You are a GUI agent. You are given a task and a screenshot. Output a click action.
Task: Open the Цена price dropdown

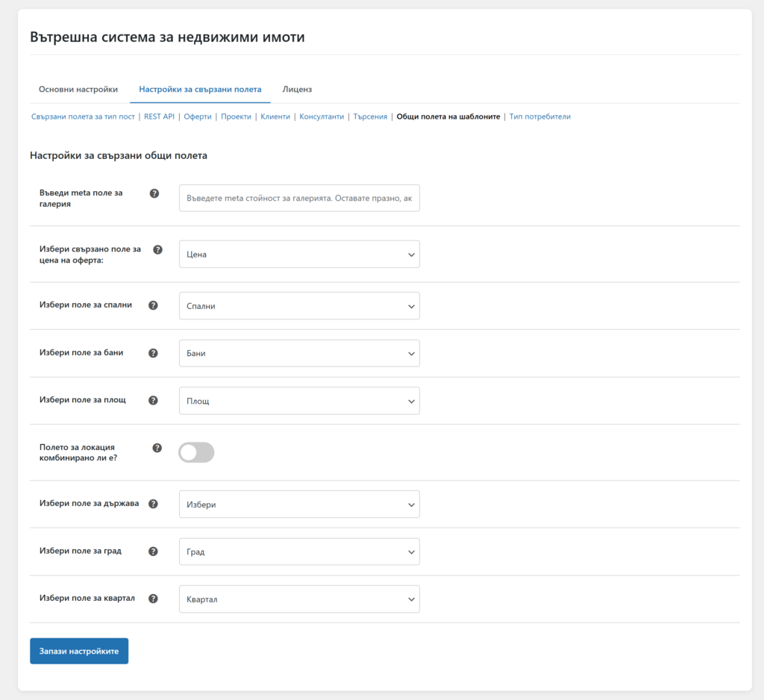coord(299,254)
